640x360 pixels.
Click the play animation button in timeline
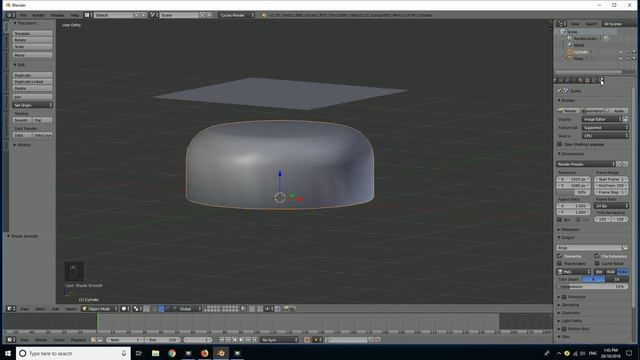pos(242,340)
